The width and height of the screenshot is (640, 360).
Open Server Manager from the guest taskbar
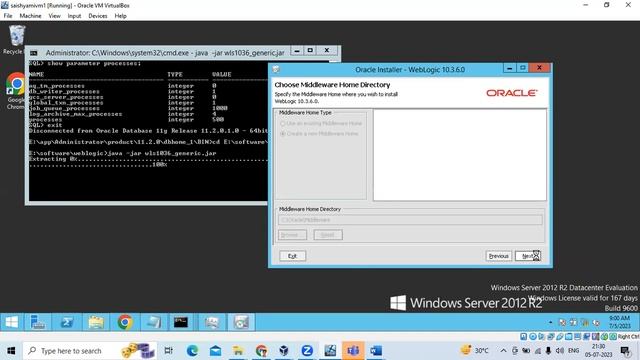38,322
